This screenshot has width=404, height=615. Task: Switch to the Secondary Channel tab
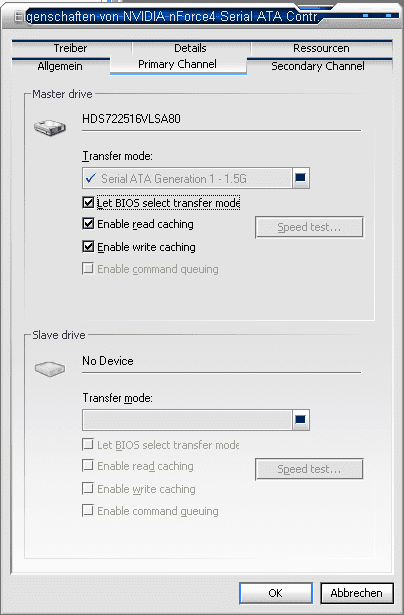tap(318, 66)
